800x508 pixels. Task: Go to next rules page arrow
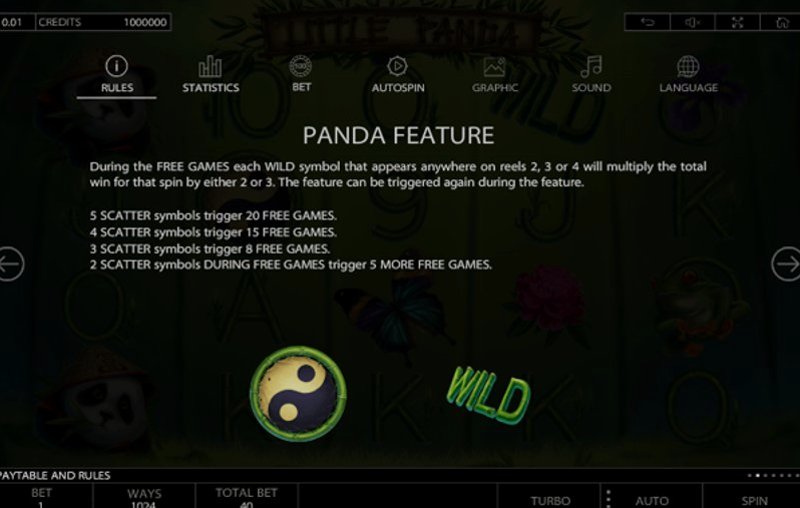(786, 264)
